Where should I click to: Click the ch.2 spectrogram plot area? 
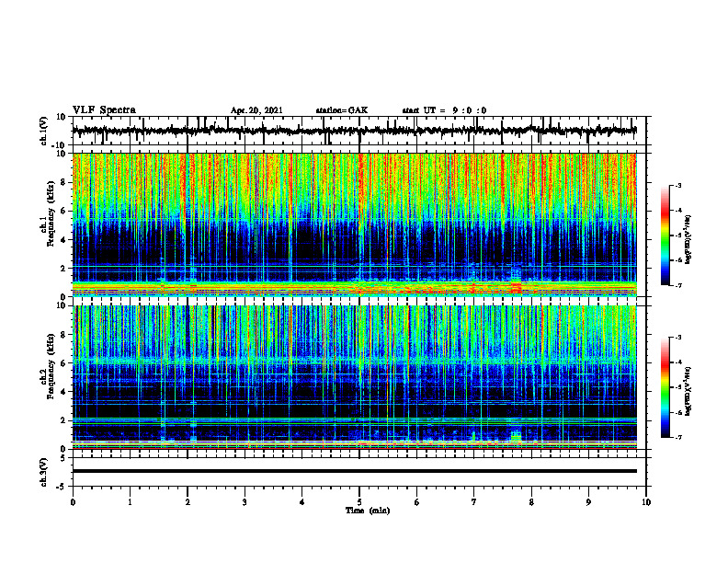[x=355, y=377]
